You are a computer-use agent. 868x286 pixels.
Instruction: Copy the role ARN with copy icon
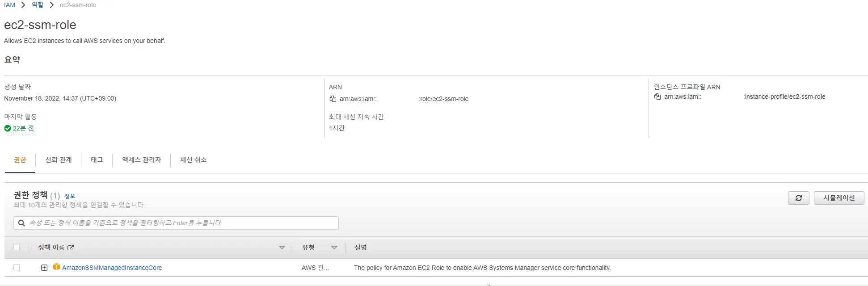(333, 99)
